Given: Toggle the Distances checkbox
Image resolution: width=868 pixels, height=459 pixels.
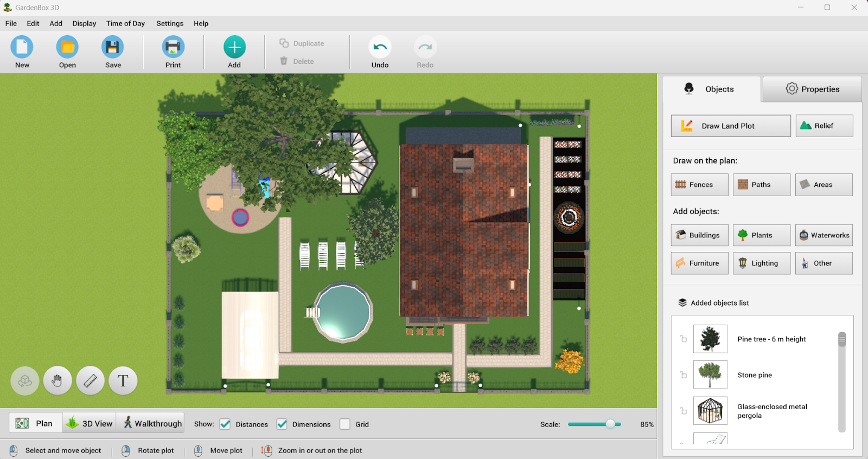Looking at the screenshot, I should pyautogui.click(x=225, y=424).
